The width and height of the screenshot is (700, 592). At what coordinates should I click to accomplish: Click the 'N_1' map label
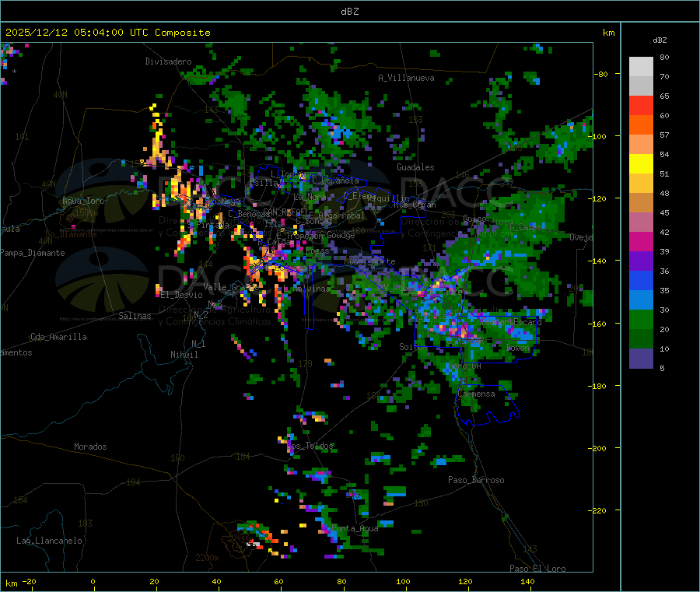(198, 344)
